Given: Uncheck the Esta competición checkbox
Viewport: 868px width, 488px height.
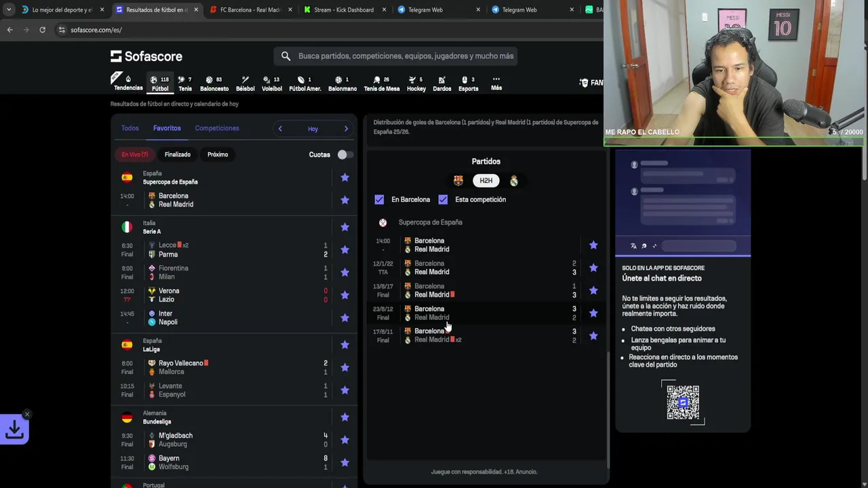Looking at the screenshot, I should pyautogui.click(x=443, y=199).
